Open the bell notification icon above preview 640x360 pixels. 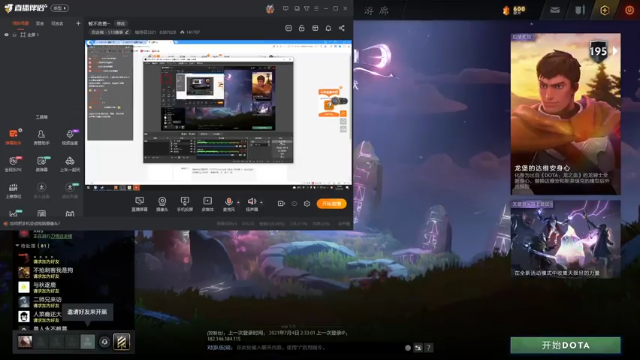click(328, 28)
